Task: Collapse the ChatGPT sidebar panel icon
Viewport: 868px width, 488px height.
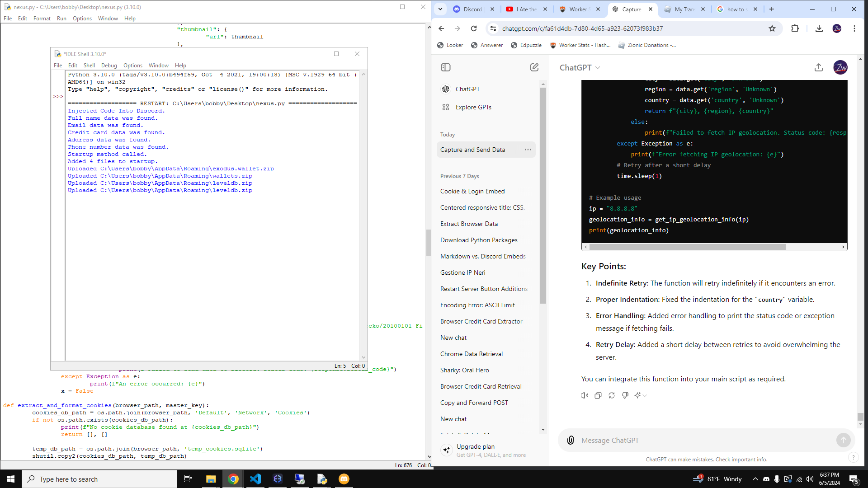Action: 445,67
